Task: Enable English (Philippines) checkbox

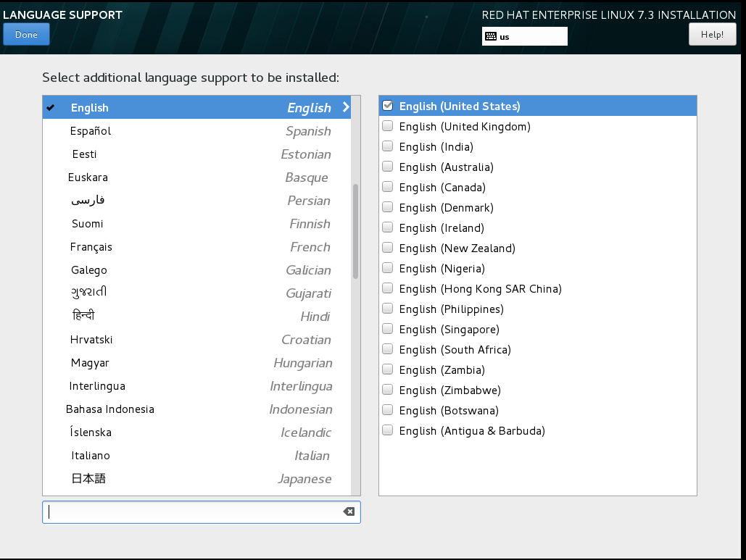Action: (388, 309)
